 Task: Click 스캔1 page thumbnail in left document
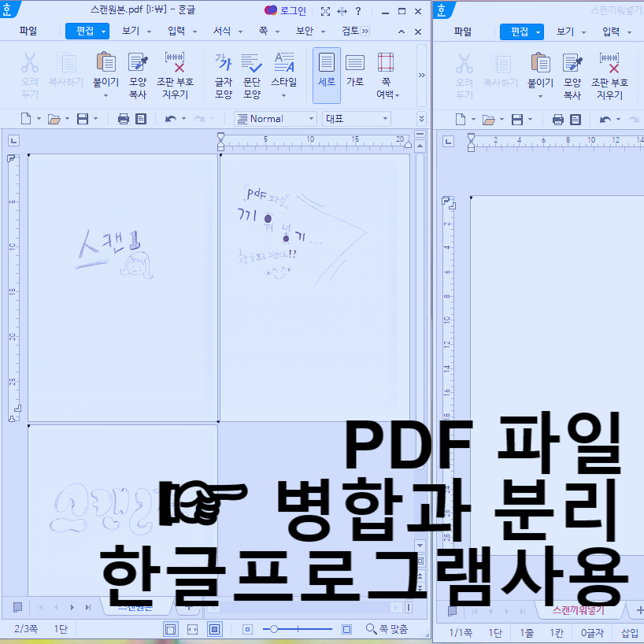122,287
